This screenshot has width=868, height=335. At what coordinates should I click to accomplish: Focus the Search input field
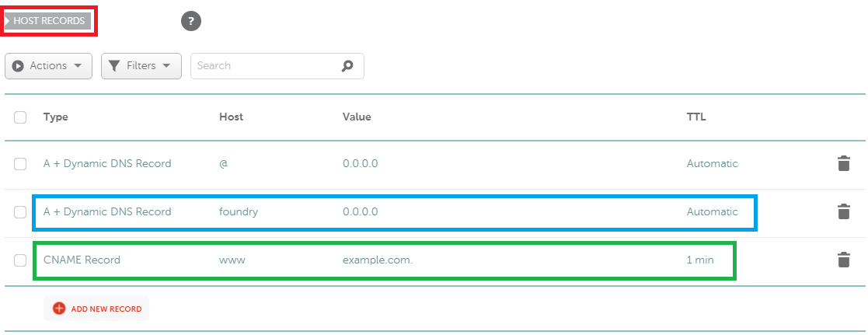click(x=264, y=66)
